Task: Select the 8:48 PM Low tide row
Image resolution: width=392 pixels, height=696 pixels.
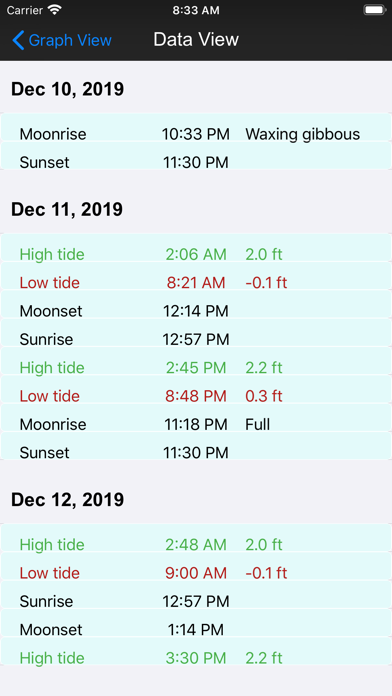Action: click(196, 389)
